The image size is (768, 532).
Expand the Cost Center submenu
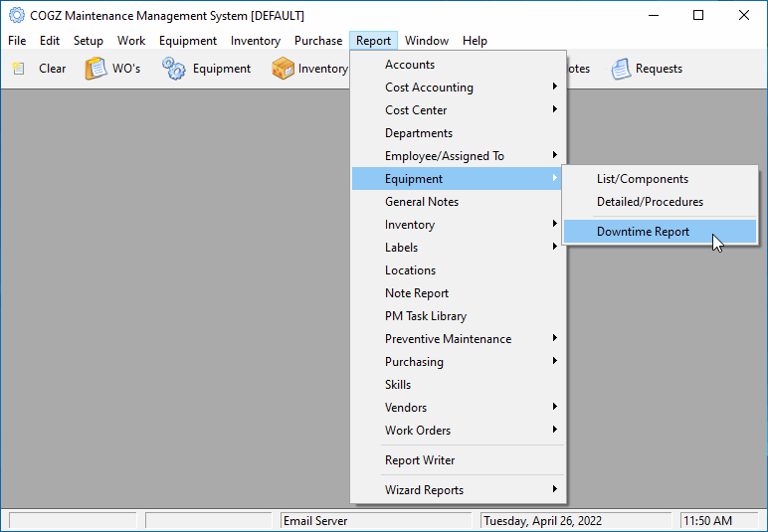[x=459, y=110]
